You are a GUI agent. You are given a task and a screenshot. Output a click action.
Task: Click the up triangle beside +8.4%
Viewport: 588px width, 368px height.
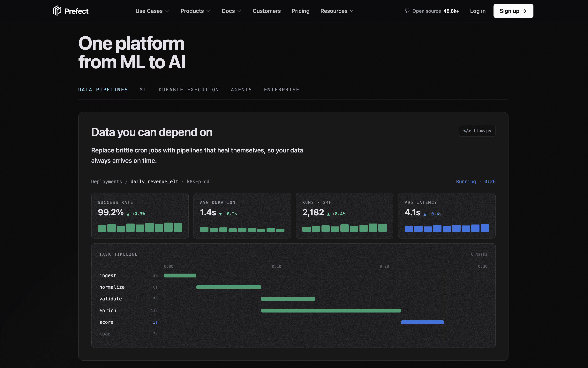(328, 214)
